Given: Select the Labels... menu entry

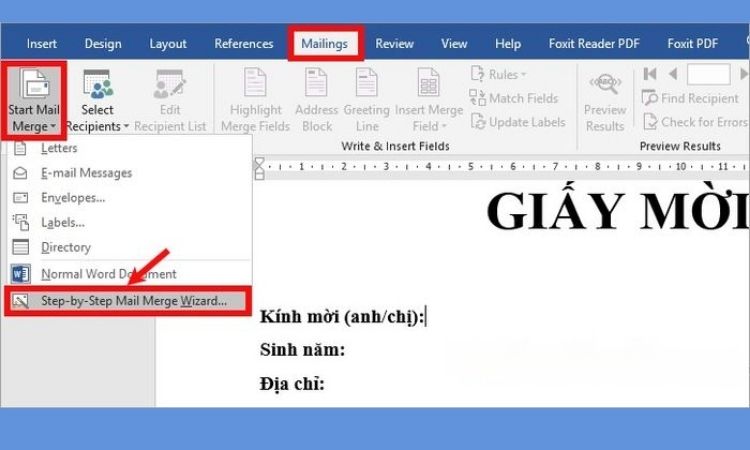Looking at the screenshot, I should (129, 222).
